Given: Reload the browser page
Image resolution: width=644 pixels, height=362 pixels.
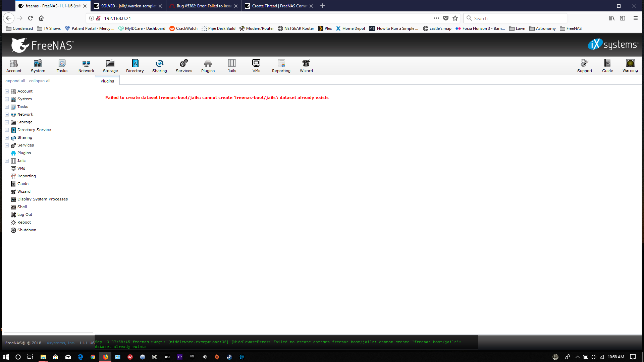Looking at the screenshot, I should coord(31,18).
